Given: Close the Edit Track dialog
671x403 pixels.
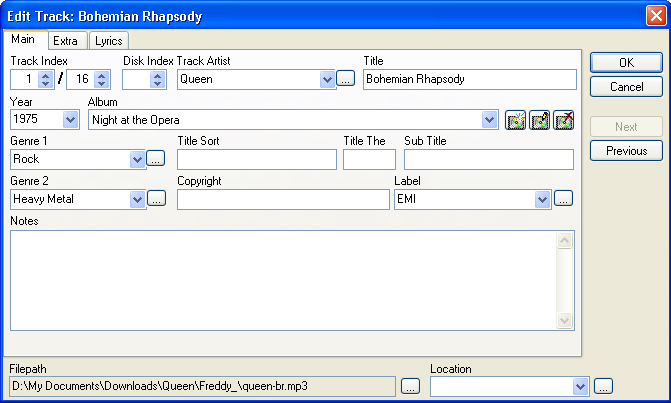Looking at the screenshot, I should click(656, 16).
